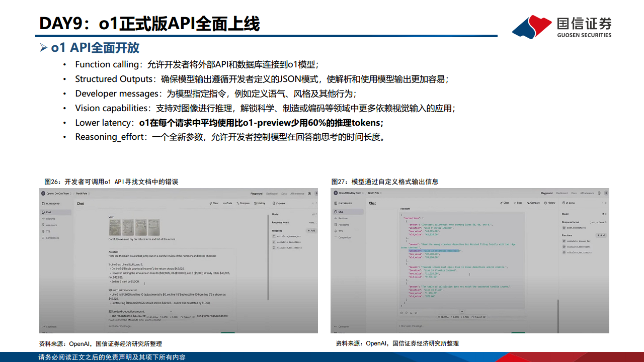Click the Compare button in Figure 27 screenshot
644x362 pixels.
point(533,203)
